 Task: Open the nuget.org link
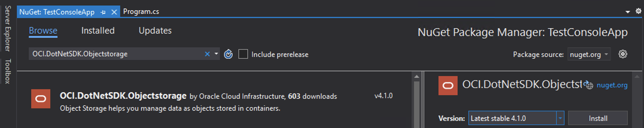pos(612,85)
